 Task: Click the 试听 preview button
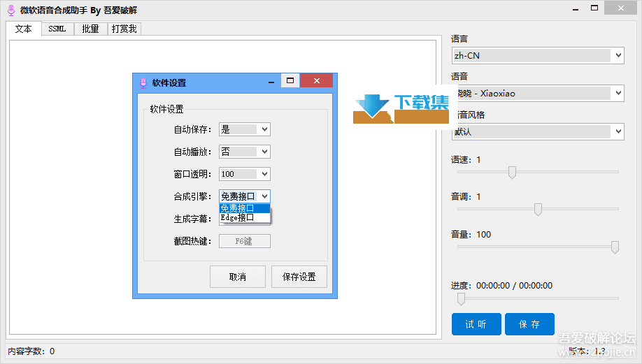tap(476, 324)
